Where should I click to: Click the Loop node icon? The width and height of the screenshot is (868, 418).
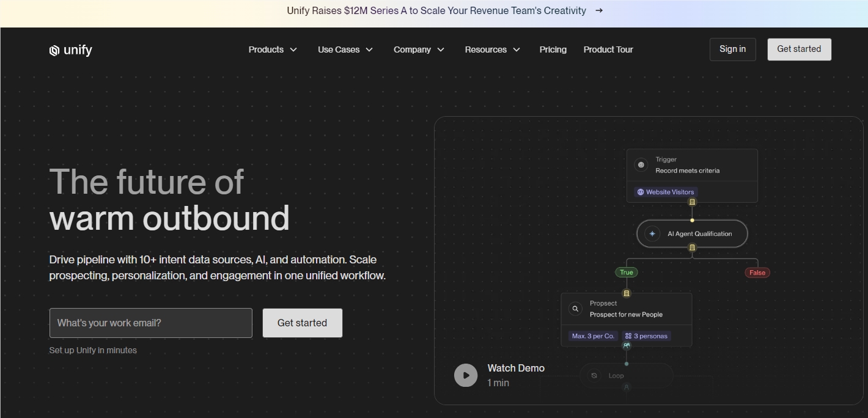[x=594, y=375]
